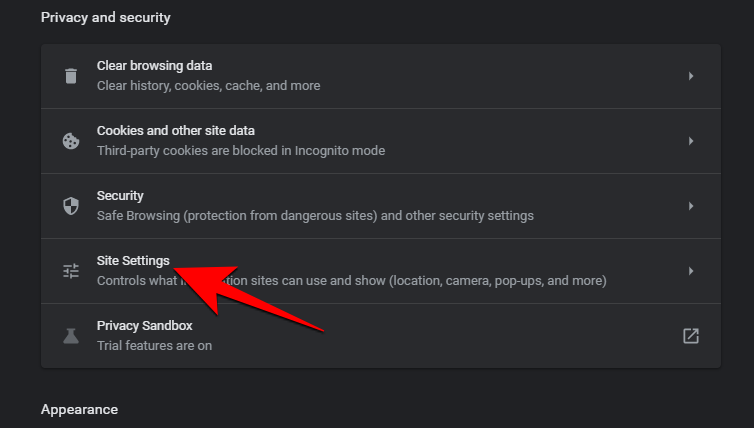Open Clear browsing data
The image size is (754, 428).
click(x=154, y=66)
